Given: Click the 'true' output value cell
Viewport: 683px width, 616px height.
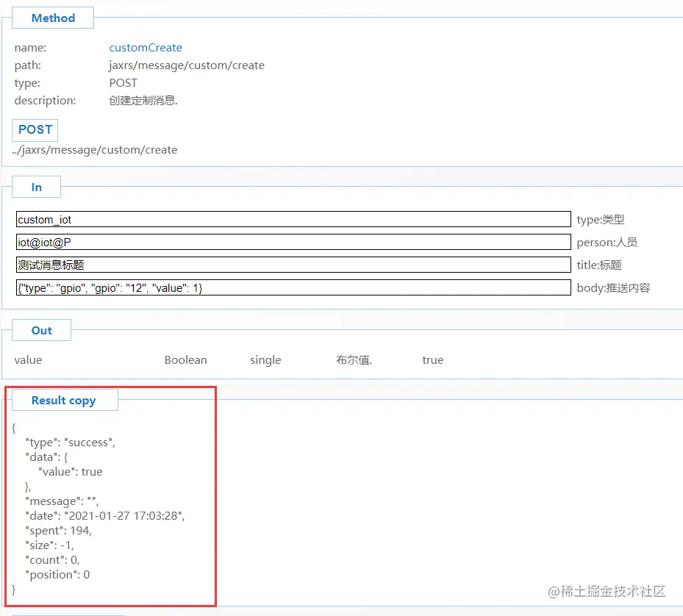Looking at the screenshot, I should tap(432, 360).
